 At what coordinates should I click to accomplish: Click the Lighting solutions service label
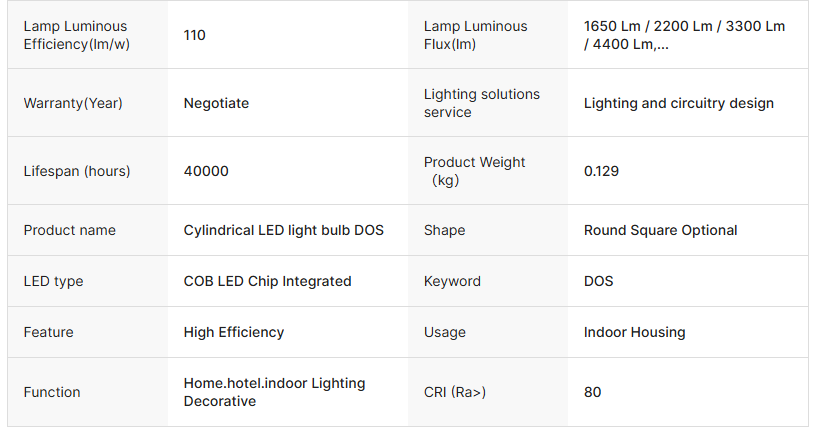click(481, 103)
